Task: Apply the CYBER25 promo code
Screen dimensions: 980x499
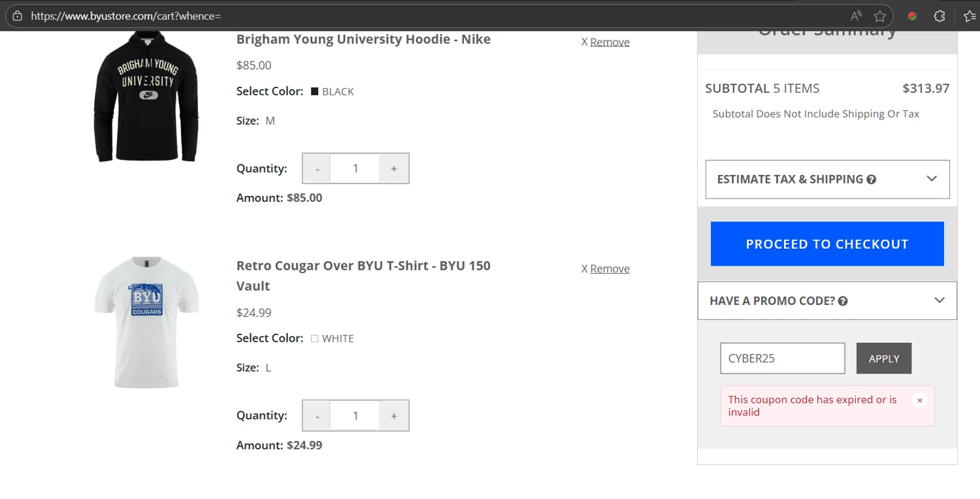Action: (x=884, y=359)
